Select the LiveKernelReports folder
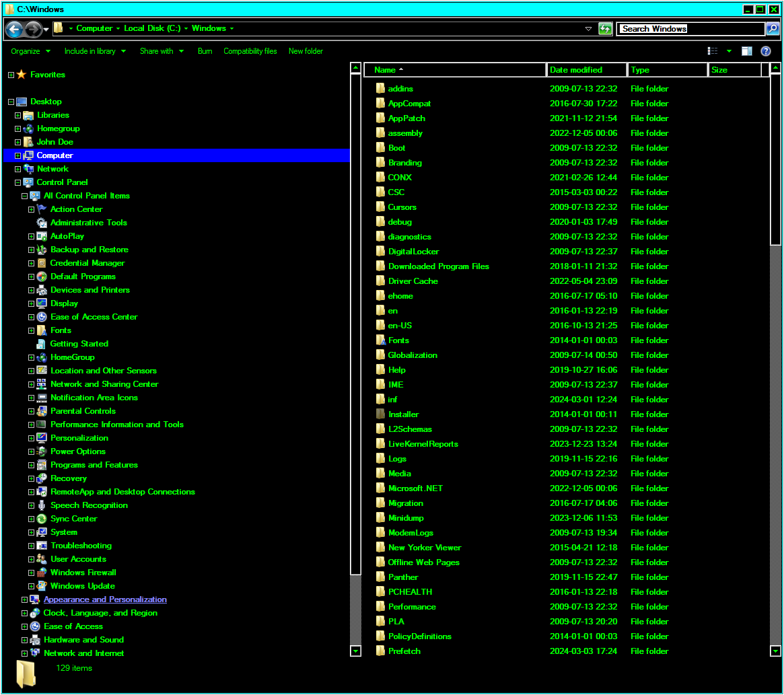This screenshot has width=784, height=695. [423, 444]
